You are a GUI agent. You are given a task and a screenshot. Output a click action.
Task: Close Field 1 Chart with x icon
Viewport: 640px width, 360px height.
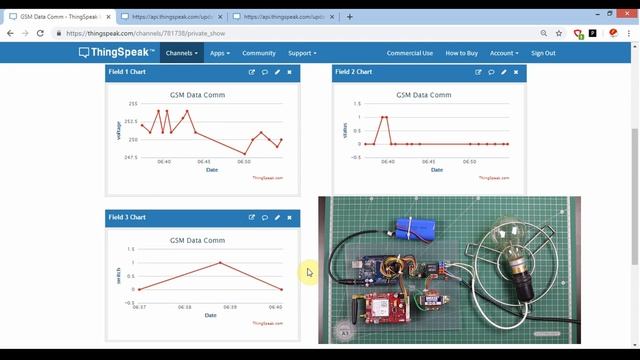click(289, 72)
